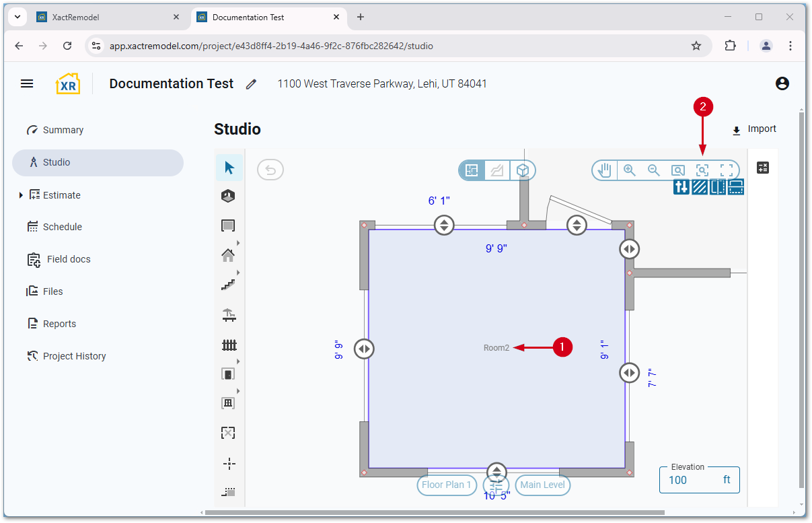Image resolution: width=812 pixels, height=523 pixels.
Task: Click the 7' 7" dimension label
Action: pyautogui.click(x=652, y=378)
